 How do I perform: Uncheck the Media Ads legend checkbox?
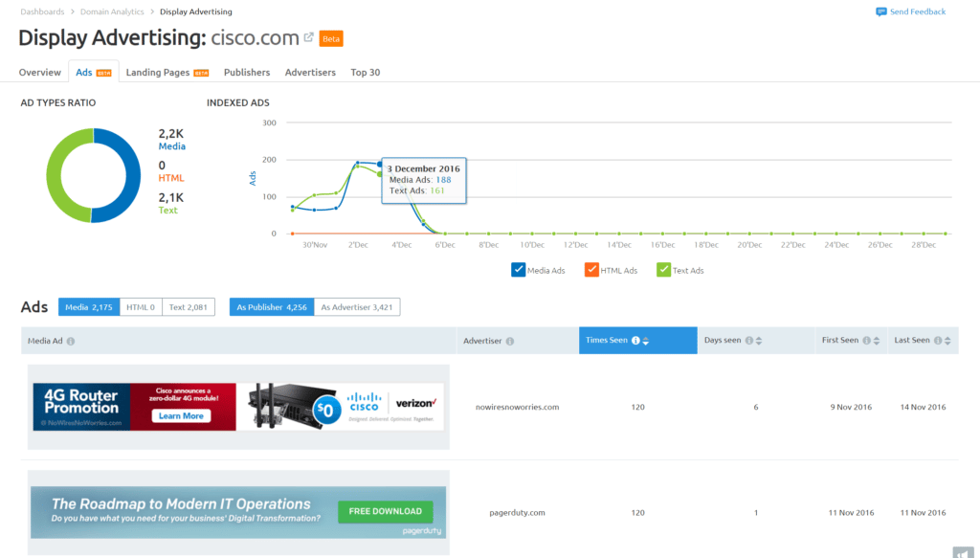(x=518, y=270)
